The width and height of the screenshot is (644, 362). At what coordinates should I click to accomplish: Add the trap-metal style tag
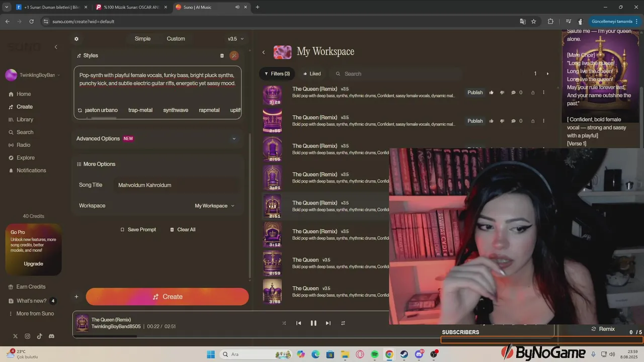(140, 110)
